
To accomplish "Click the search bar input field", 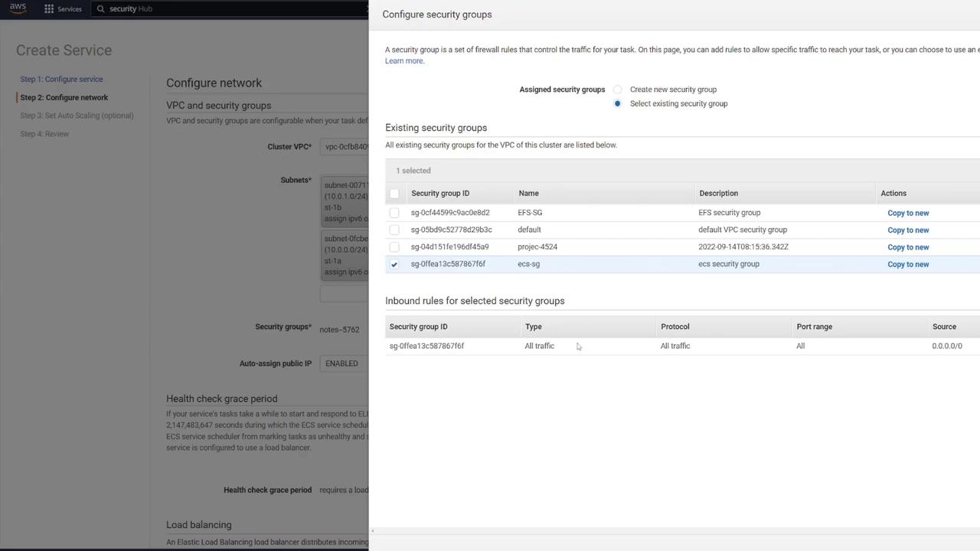I will click(230, 9).
